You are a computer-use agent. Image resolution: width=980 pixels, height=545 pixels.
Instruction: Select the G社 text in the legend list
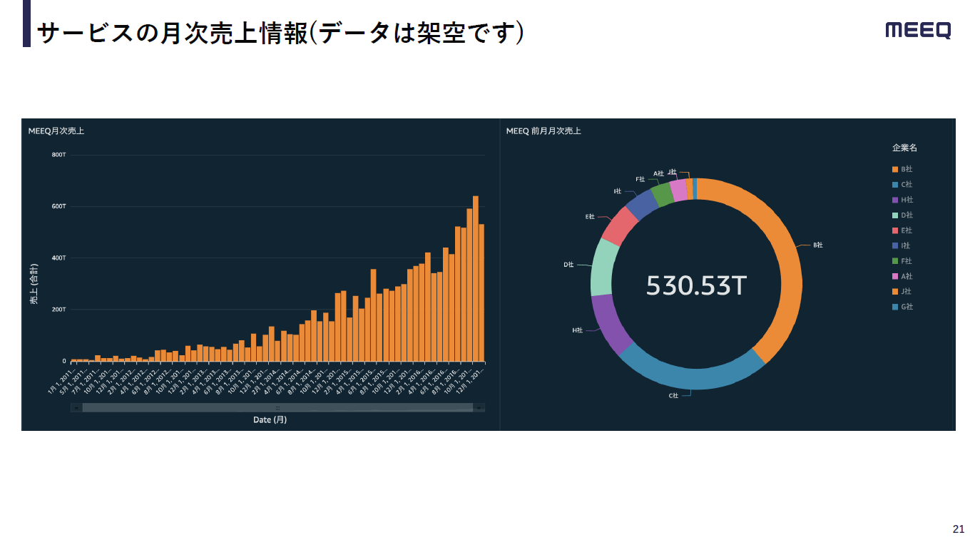click(907, 307)
